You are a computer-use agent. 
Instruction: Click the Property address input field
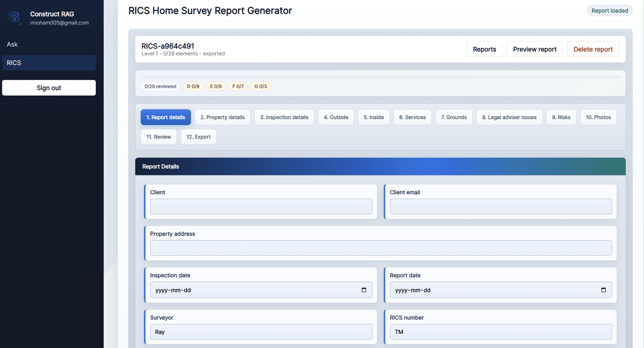coord(381,248)
